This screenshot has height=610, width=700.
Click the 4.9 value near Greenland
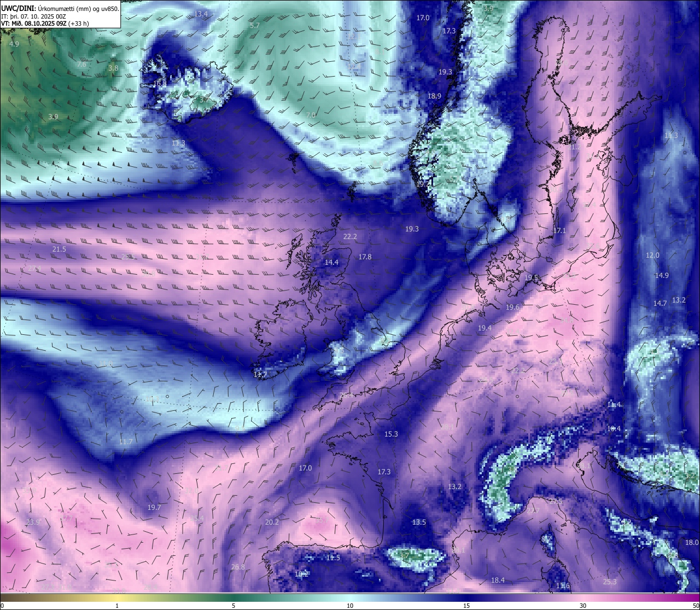point(14,44)
